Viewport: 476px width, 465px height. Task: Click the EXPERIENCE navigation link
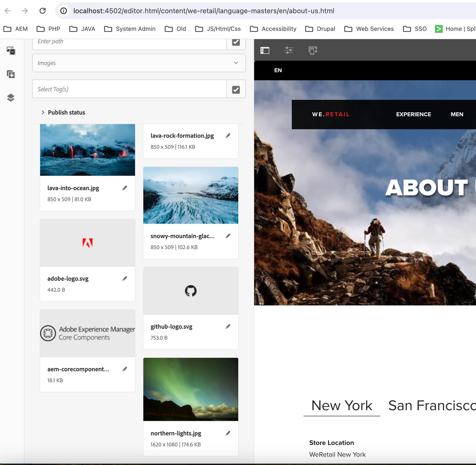(x=413, y=114)
